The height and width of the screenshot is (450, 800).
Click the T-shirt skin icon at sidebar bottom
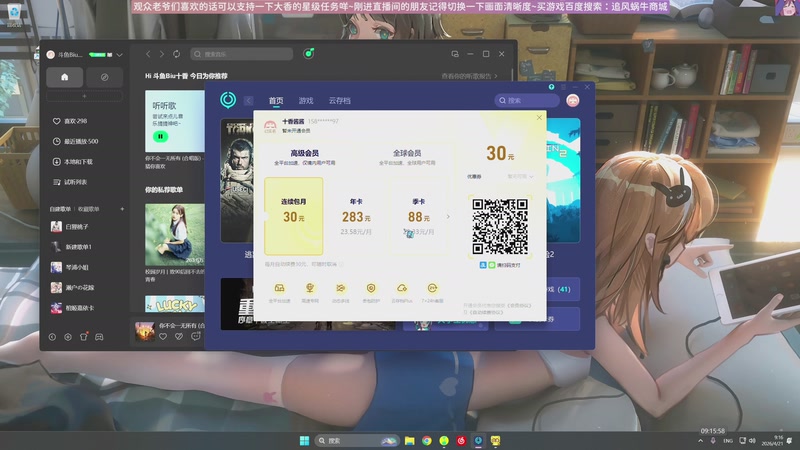84,337
